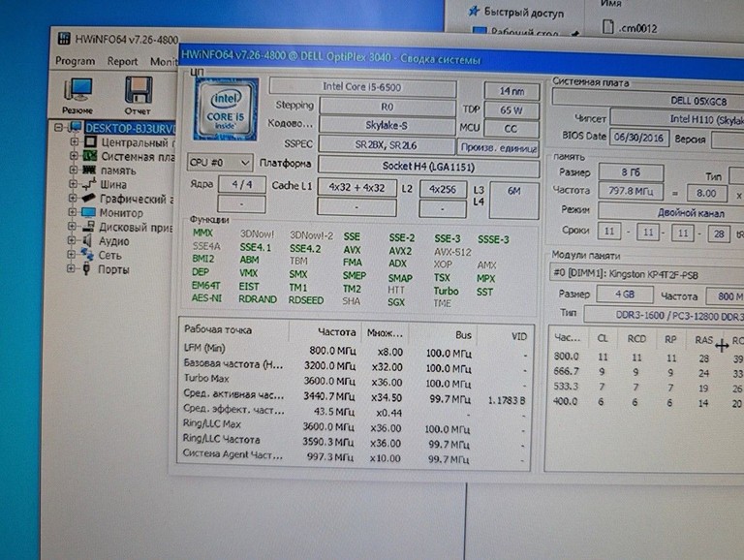Click Рабочий стол in the Explorer sidebar
This screenshot has width=744, height=560.
(524, 32)
